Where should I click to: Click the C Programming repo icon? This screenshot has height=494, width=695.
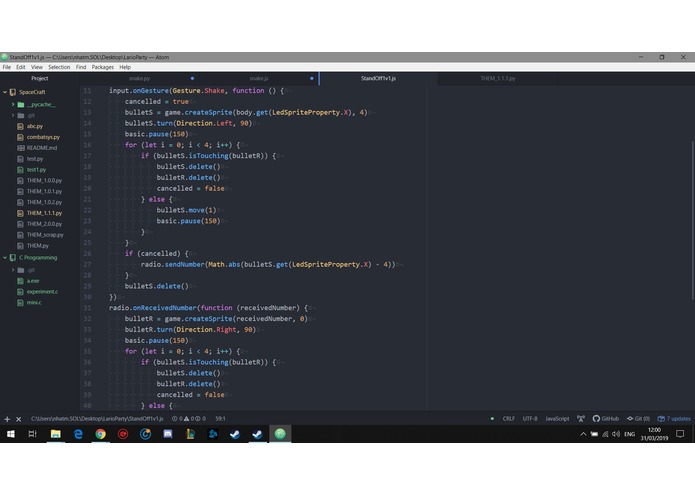coord(13,257)
